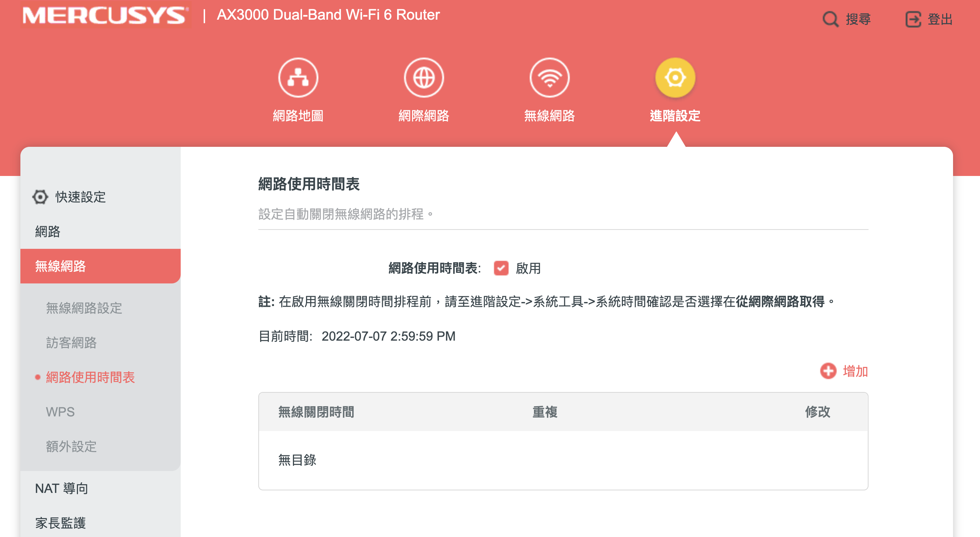Image resolution: width=980 pixels, height=537 pixels.
Task: Open the 家長監護 sidebar section
Action: [60, 523]
